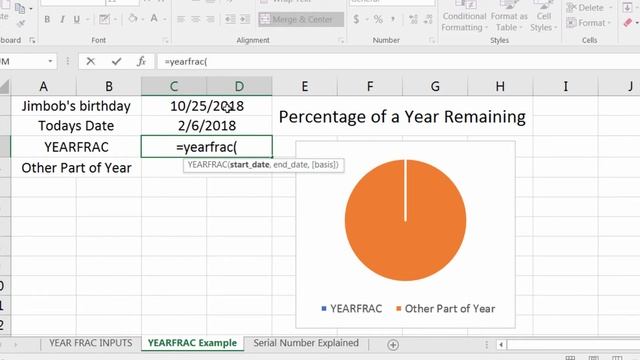
Task: Select the YEARFRAC Example sheet tab
Action: click(x=192, y=343)
